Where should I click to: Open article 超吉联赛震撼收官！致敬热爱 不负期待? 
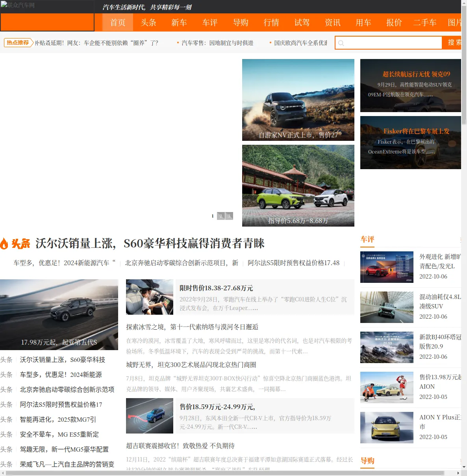(180, 446)
